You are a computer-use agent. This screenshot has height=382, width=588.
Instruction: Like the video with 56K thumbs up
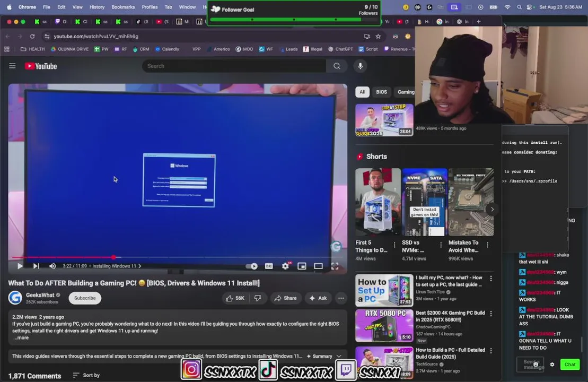click(x=235, y=298)
